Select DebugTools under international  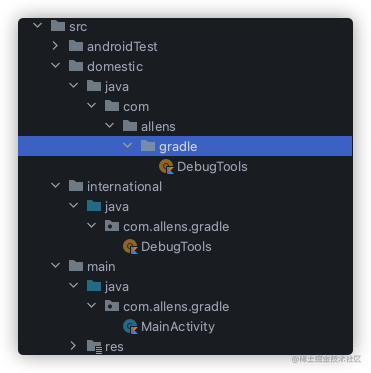[x=176, y=247]
